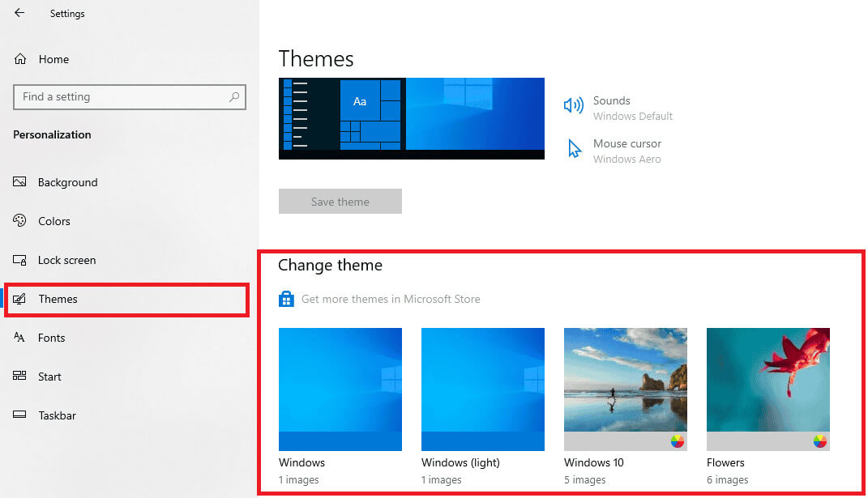Click the Sounds speaker icon
Image resolution: width=868 pixels, height=498 pixels.
574,104
